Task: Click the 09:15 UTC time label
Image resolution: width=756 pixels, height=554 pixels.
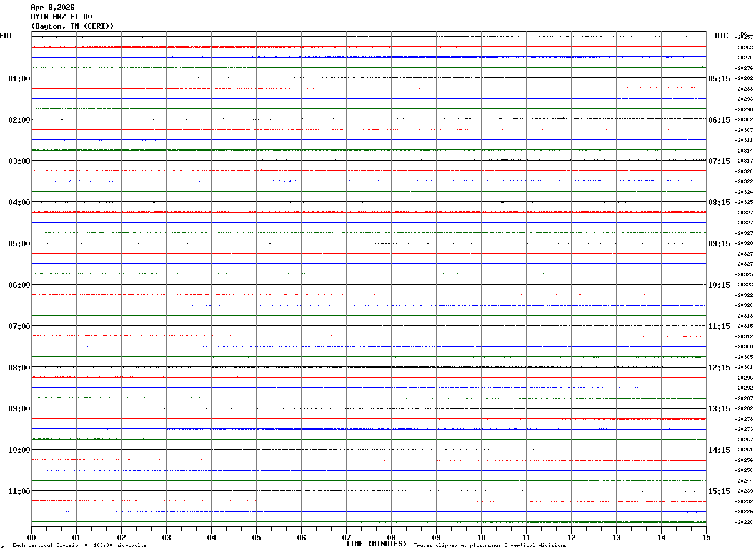Action: pos(719,244)
